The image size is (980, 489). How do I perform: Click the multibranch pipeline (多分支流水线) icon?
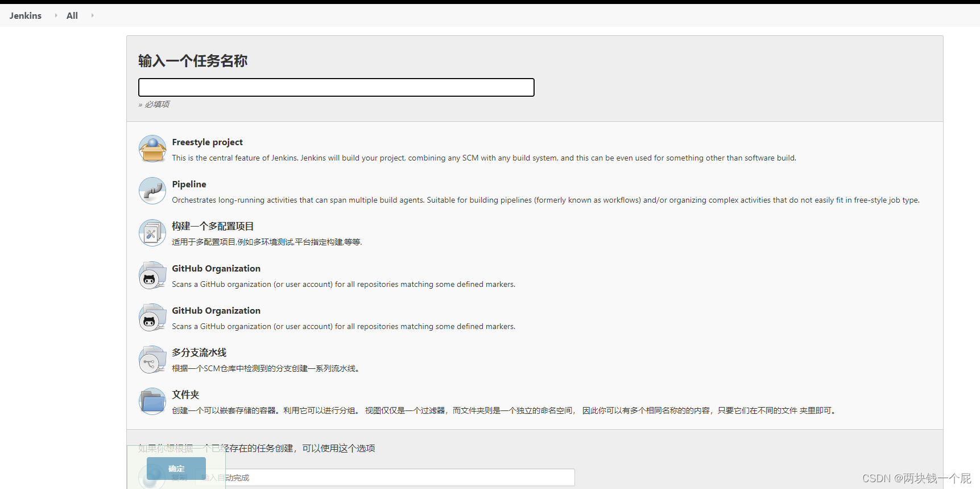(x=152, y=359)
